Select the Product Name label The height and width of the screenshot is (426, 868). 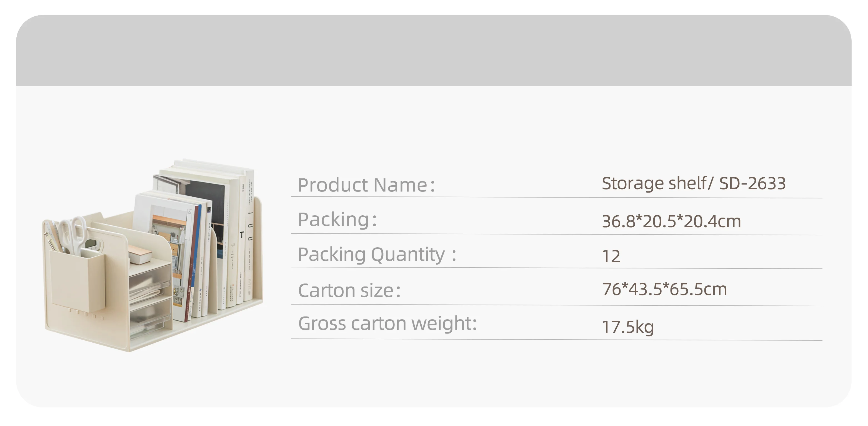(x=366, y=185)
